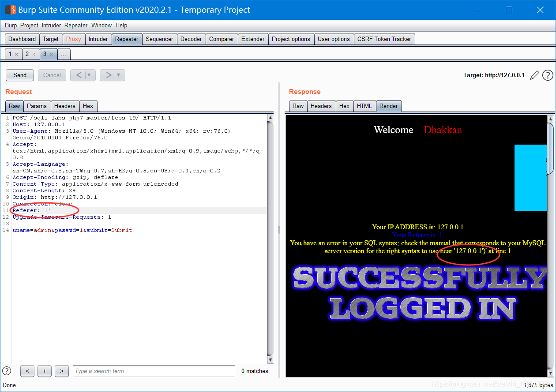
Task: Open the Project options tab
Action: coord(291,39)
